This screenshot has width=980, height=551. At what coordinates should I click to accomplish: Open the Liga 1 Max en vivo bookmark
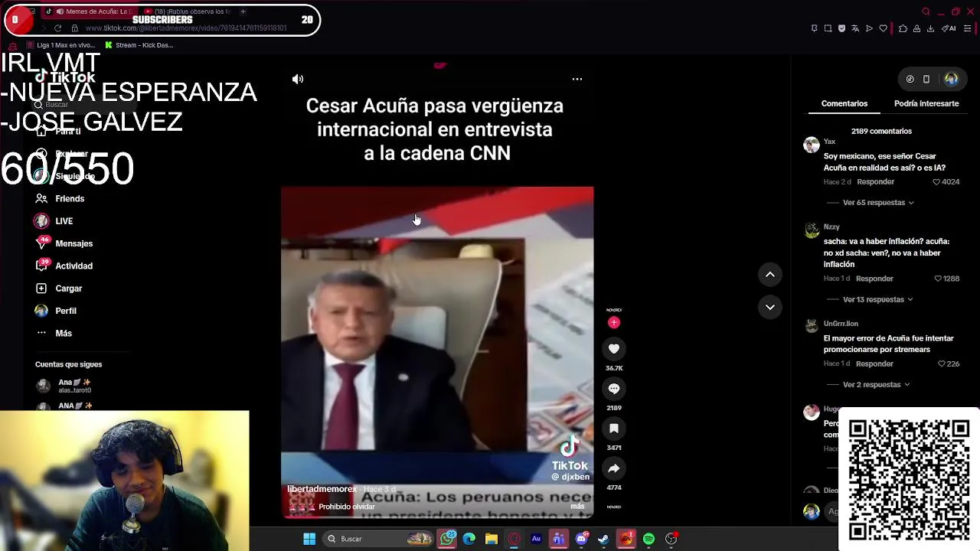click(x=60, y=45)
